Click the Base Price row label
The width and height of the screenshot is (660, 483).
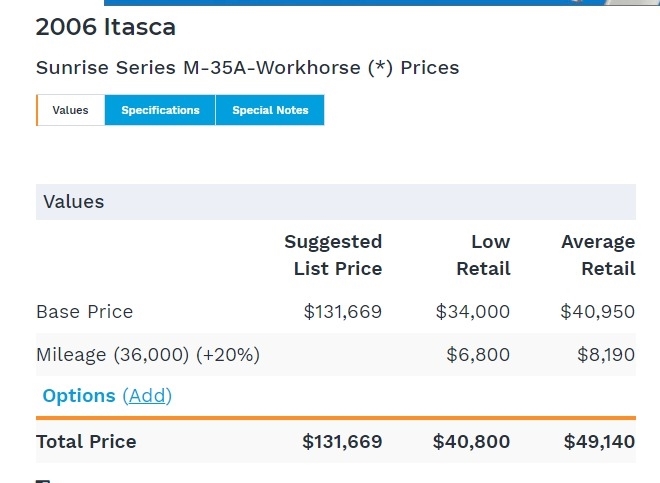click(x=84, y=312)
